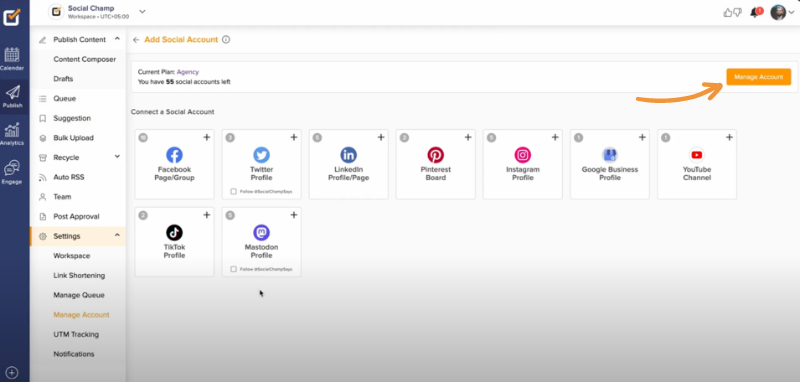This screenshot has width=800, height=382.
Task: Connect a YouTube Channel
Action: [x=697, y=164]
